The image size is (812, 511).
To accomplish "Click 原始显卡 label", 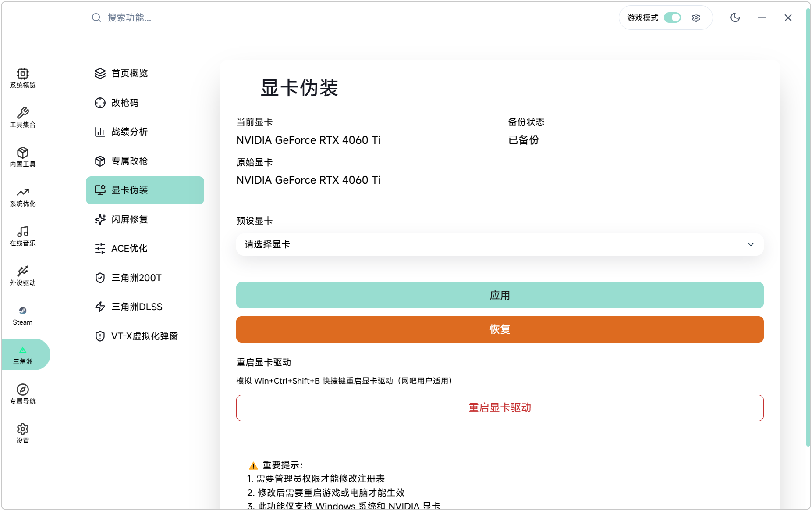I will point(254,162).
